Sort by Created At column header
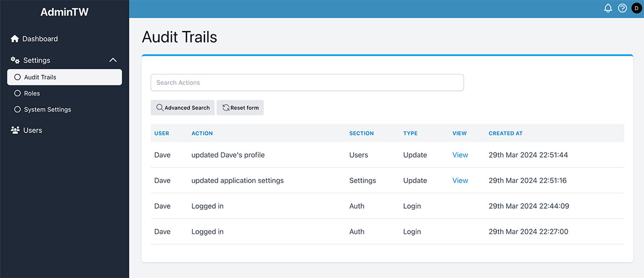 [505, 134]
